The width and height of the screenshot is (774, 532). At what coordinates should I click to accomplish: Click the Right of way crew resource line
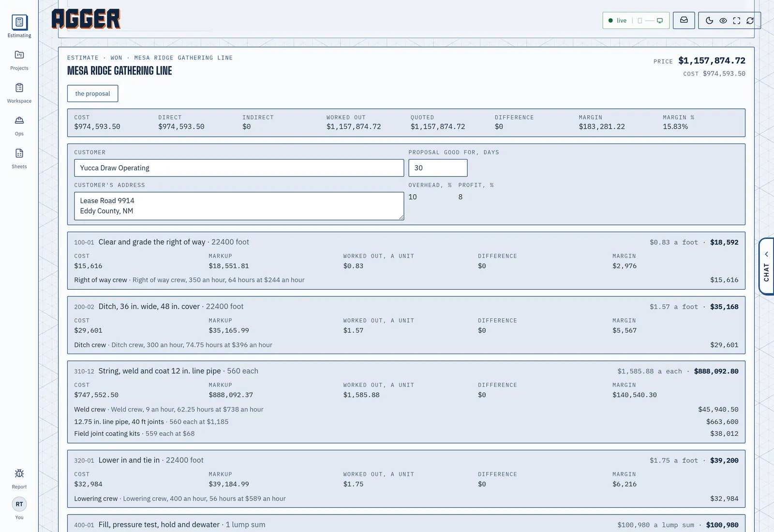(406, 280)
